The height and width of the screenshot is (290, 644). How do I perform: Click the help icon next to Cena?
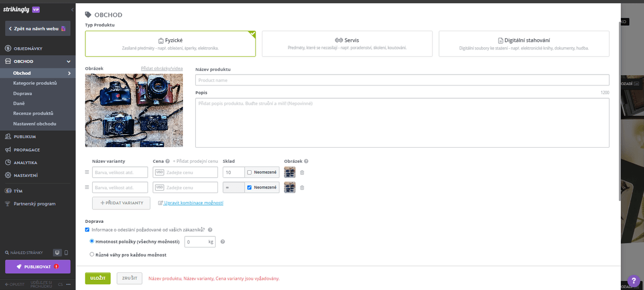[167, 161]
